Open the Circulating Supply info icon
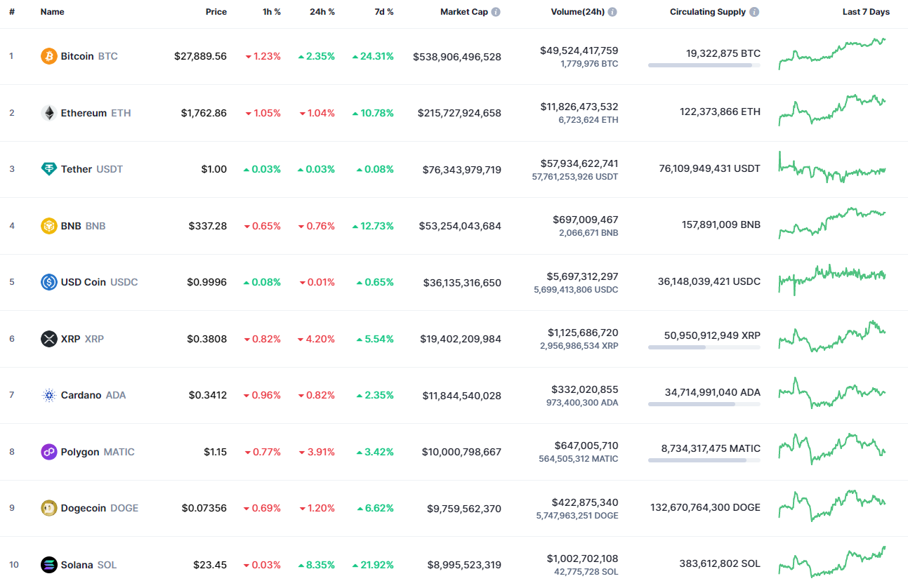This screenshot has width=908, height=588. tap(754, 11)
